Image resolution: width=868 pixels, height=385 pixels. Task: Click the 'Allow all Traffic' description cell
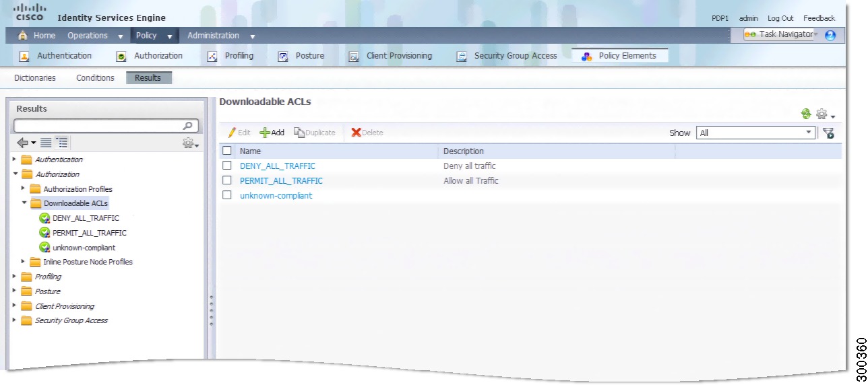coord(471,180)
